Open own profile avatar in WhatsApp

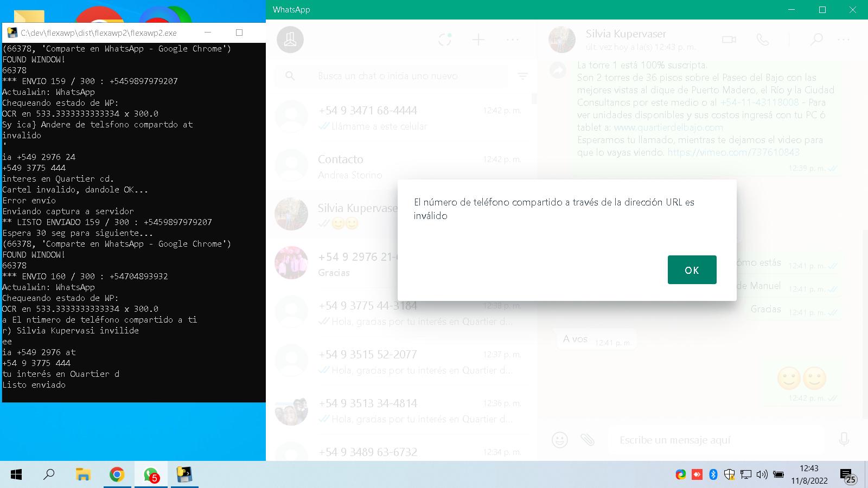point(290,40)
